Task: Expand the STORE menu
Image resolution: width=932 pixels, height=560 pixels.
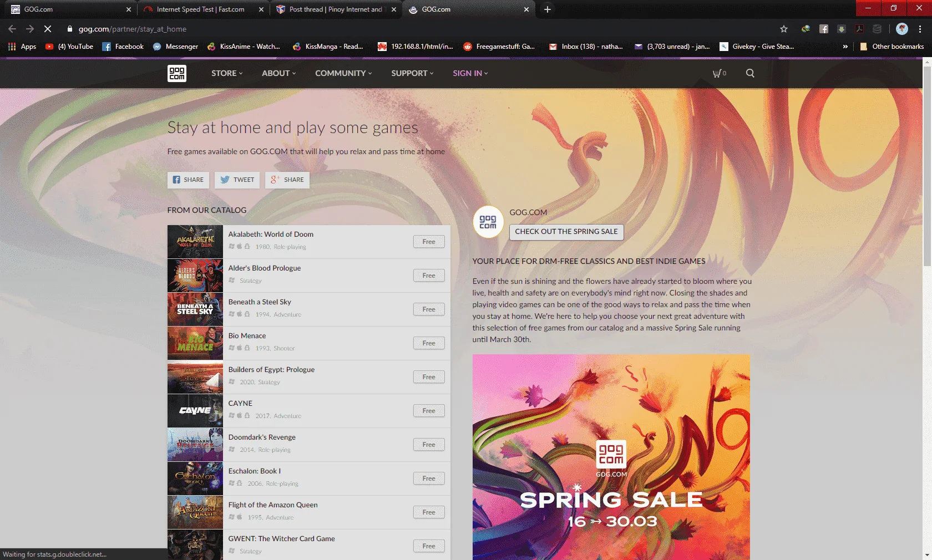Action: coord(227,73)
